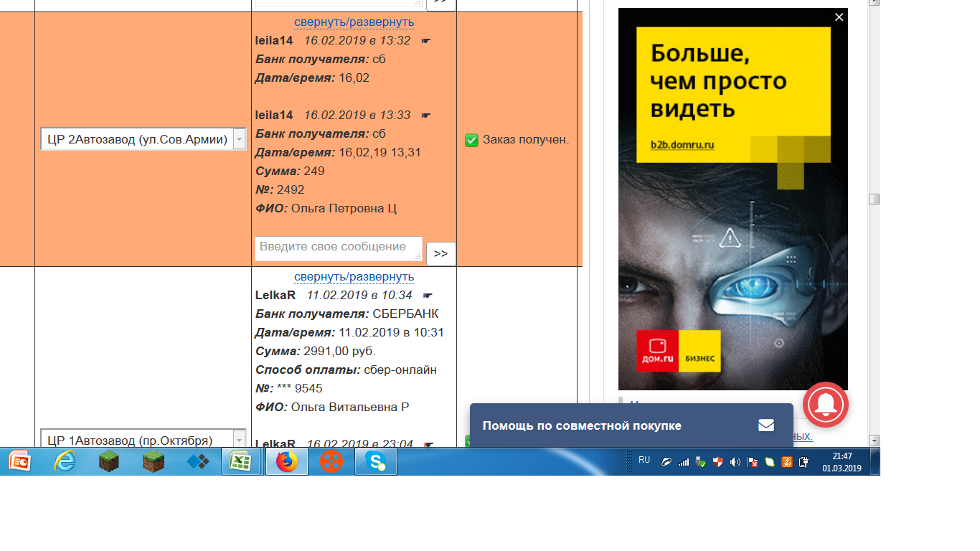This screenshot has height=551, width=980.
Task: Open ЦР 2Автозавод (ул.Сов.Армии) dropdown
Action: (x=143, y=139)
